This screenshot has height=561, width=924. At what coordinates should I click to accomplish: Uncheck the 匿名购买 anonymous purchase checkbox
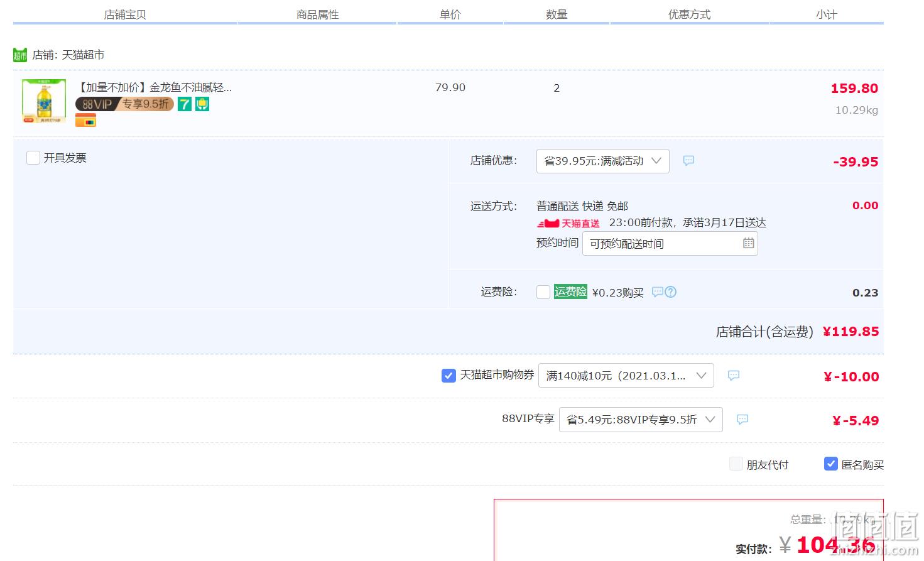pyautogui.click(x=831, y=464)
